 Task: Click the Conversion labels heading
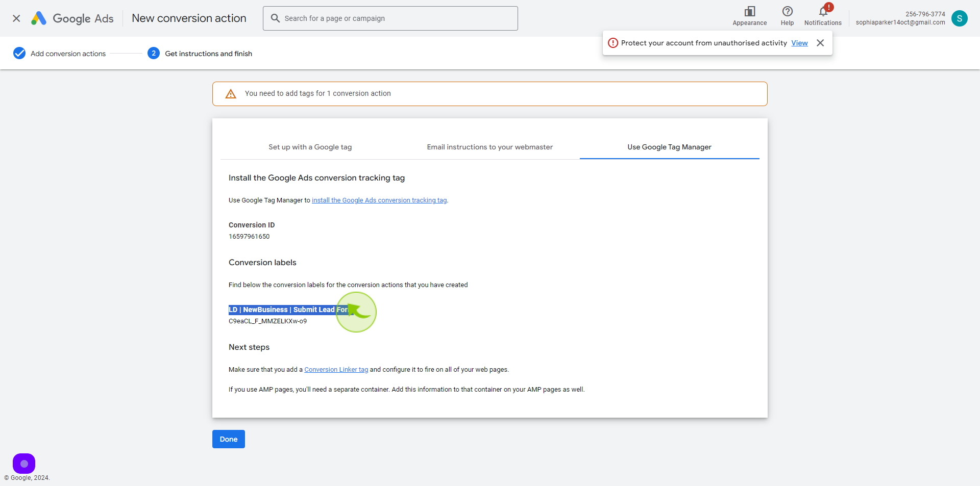pyautogui.click(x=262, y=263)
